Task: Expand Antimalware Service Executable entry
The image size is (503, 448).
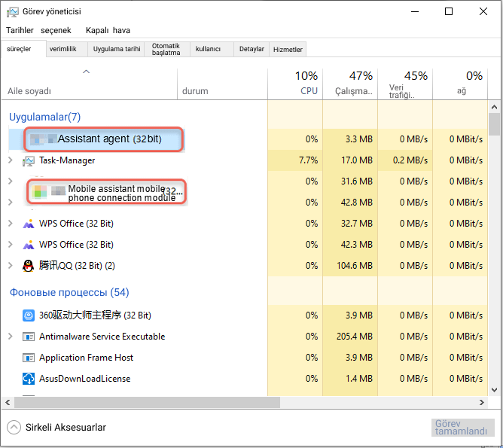Action: (x=11, y=337)
